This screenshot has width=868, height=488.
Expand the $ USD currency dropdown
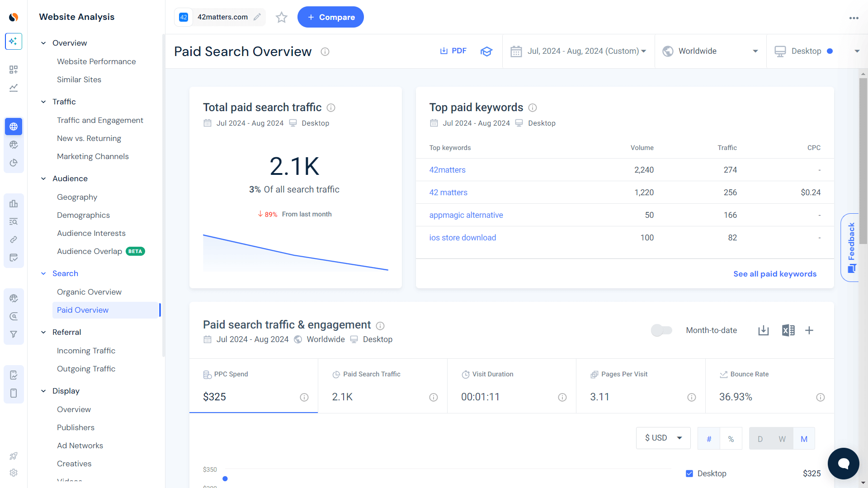[x=663, y=438]
